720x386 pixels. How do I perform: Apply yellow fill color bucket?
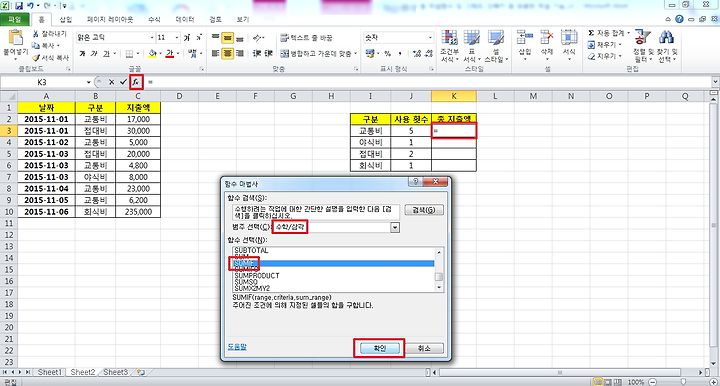tap(152, 54)
